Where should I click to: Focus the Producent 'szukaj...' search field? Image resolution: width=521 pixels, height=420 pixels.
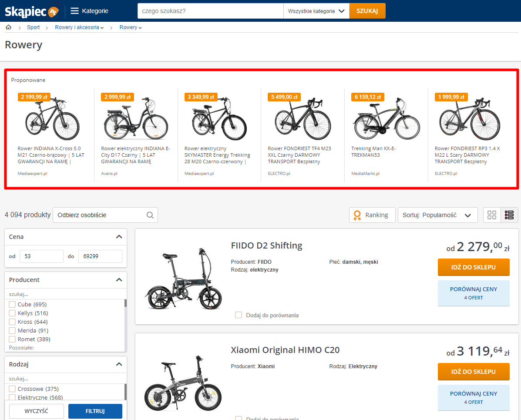tap(65, 294)
